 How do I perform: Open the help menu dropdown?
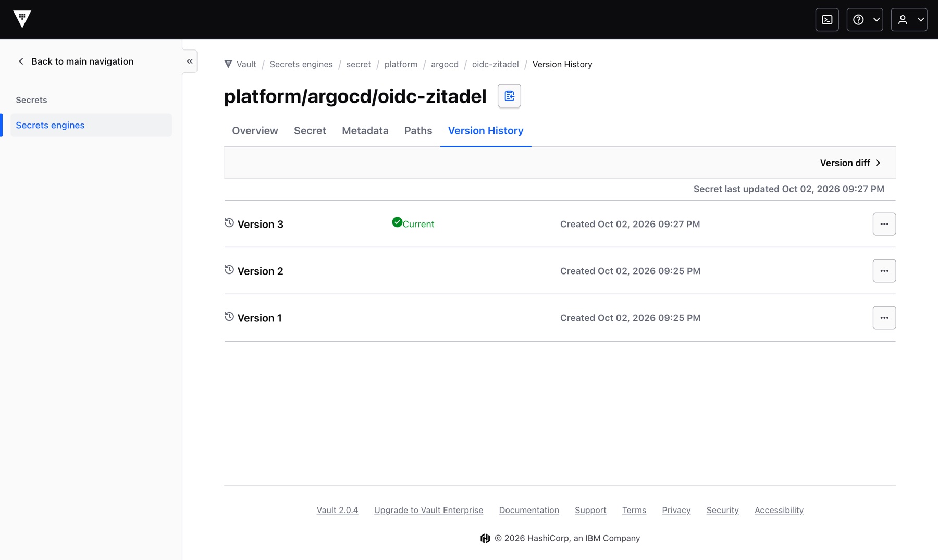pos(865,20)
